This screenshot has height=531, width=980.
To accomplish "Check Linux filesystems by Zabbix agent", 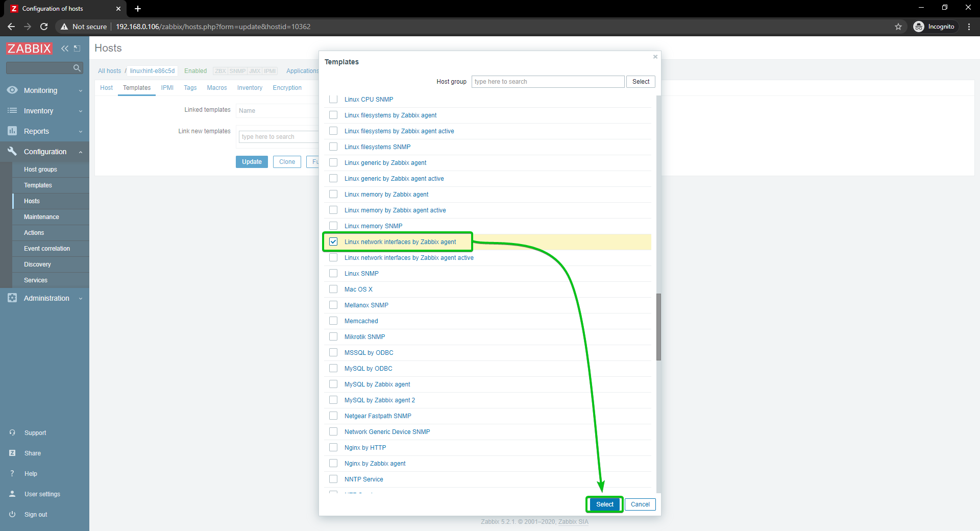I will click(333, 115).
